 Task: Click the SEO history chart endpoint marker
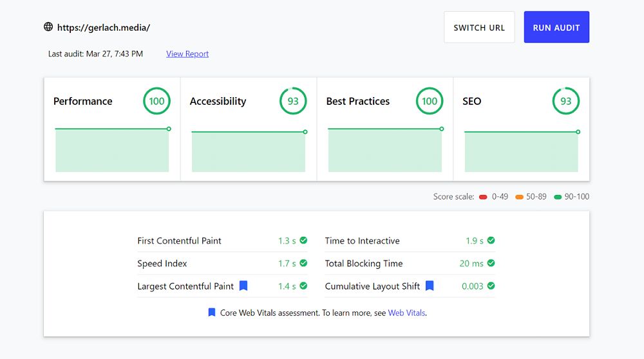coord(578,132)
